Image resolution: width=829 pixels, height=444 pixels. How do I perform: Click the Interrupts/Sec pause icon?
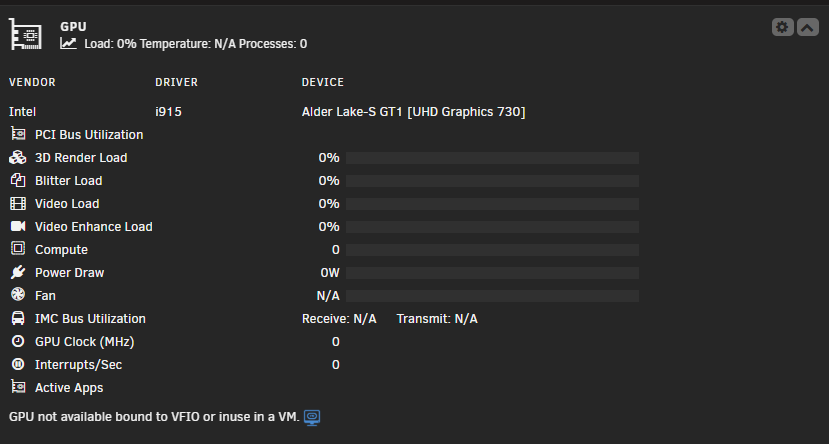pyautogui.click(x=17, y=364)
